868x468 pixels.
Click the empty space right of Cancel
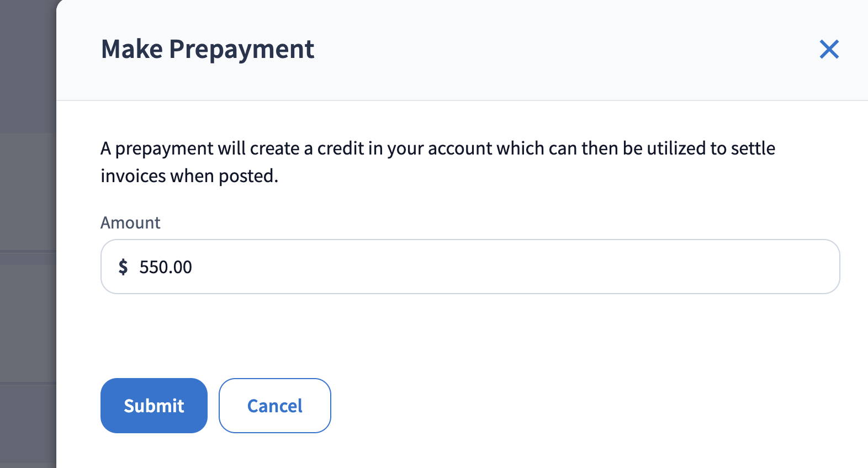[552, 406]
